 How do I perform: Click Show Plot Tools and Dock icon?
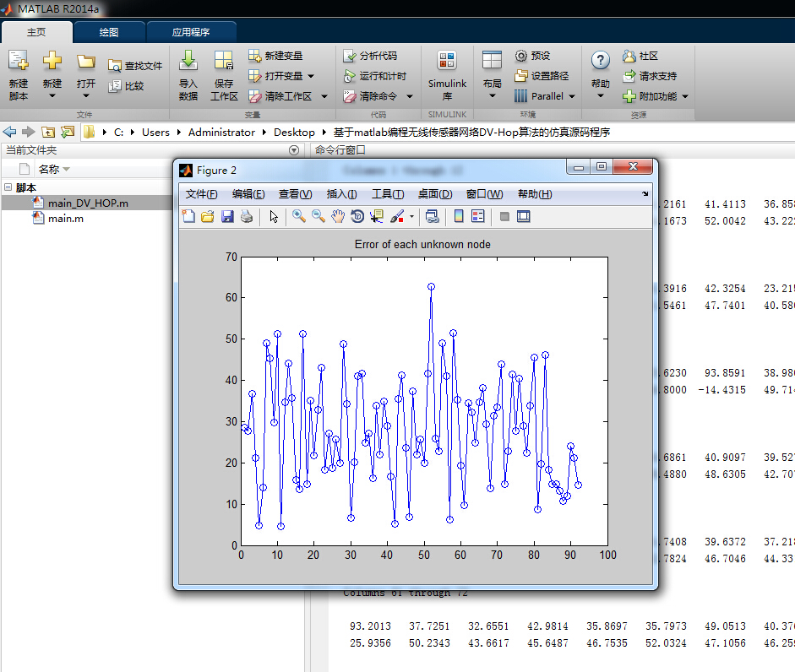coord(523,216)
